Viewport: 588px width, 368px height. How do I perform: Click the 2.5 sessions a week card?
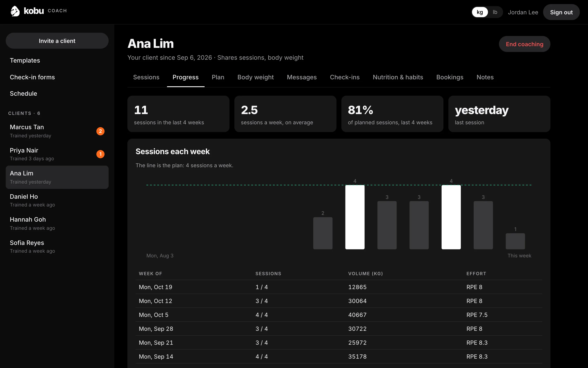(285, 114)
